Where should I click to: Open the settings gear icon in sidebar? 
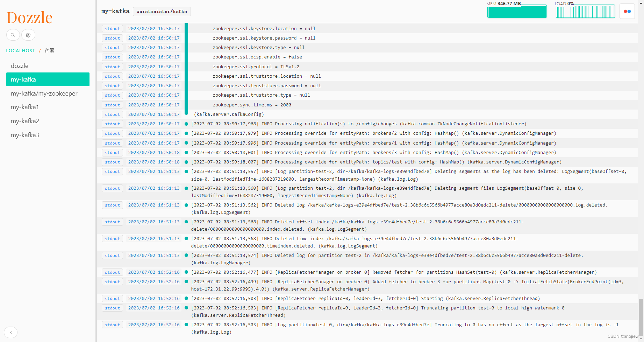pyautogui.click(x=28, y=35)
